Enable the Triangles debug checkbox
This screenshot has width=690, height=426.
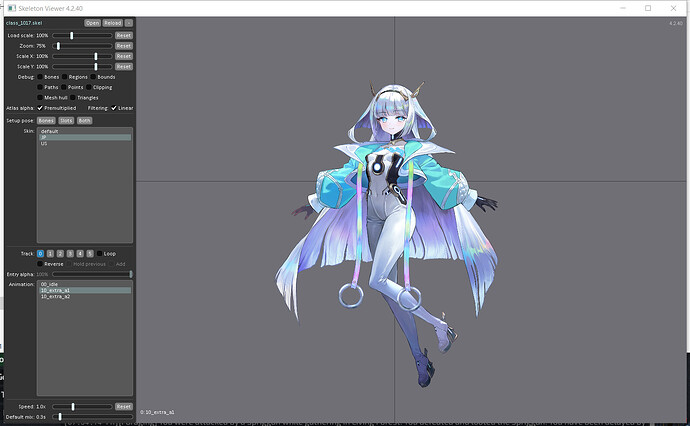pyautogui.click(x=73, y=98)
